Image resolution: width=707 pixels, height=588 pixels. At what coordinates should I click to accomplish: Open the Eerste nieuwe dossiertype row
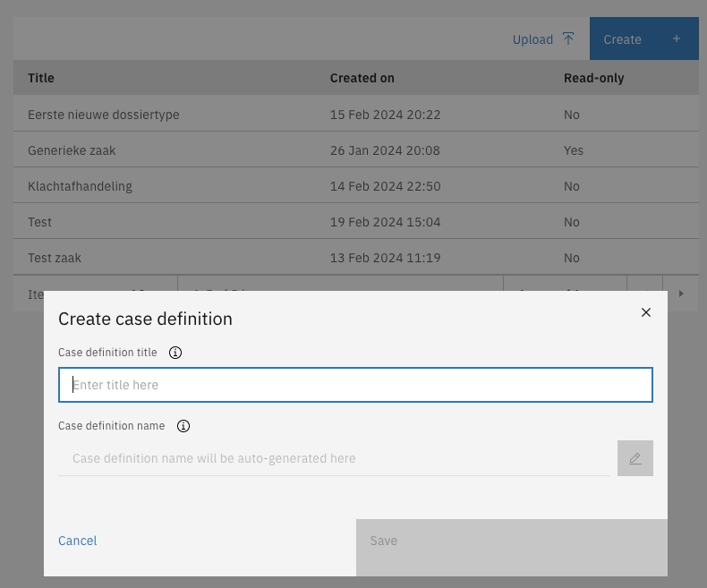pyautogui.click(x=104, y=115)
